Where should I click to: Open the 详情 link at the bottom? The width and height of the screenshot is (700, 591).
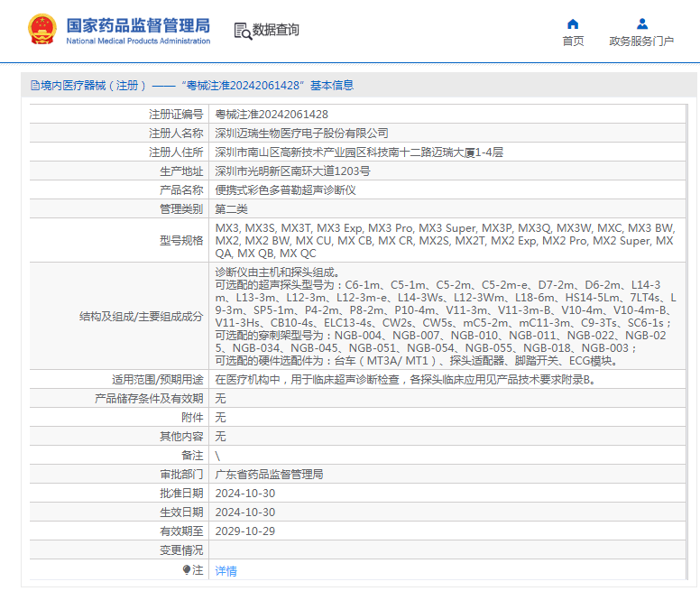[226, 571]
